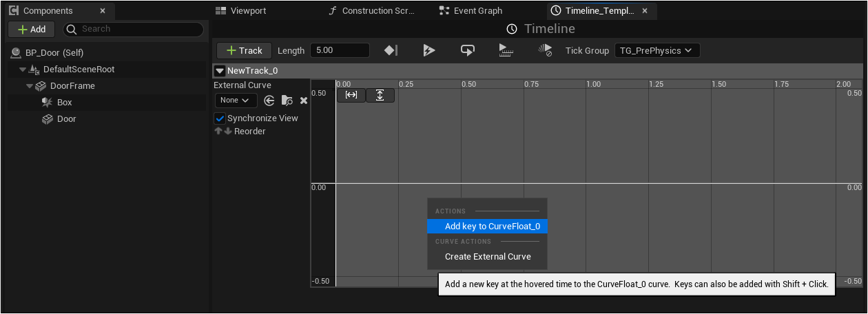Viewport: 868px width, 314px height.
Task: Select Add key to CurveFloat_0
Action: pyautogui.click(x=488, y=226)
